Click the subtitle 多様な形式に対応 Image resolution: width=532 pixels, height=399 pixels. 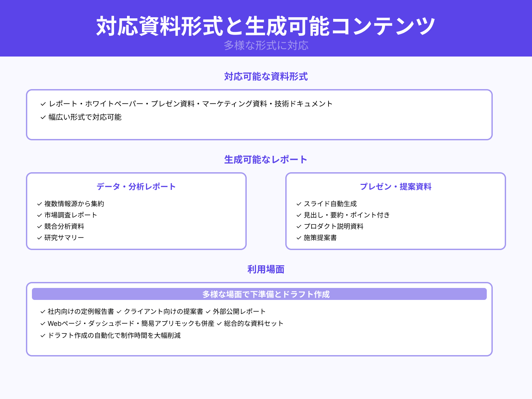(266, 47)
